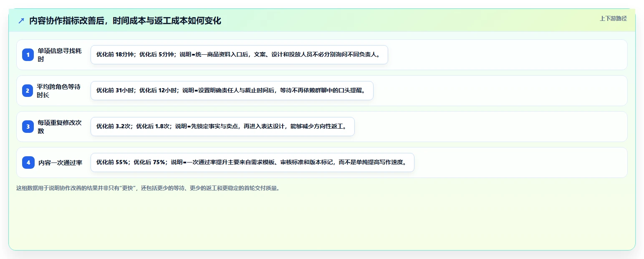Select number badge 2
Viewport: 644px width, 259px height.
(28, 91)
